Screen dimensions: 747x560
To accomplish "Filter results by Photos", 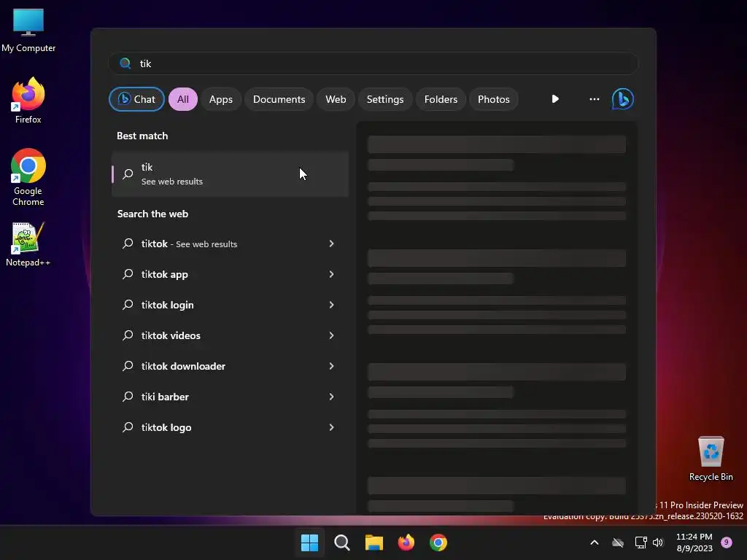I will 494,99.
